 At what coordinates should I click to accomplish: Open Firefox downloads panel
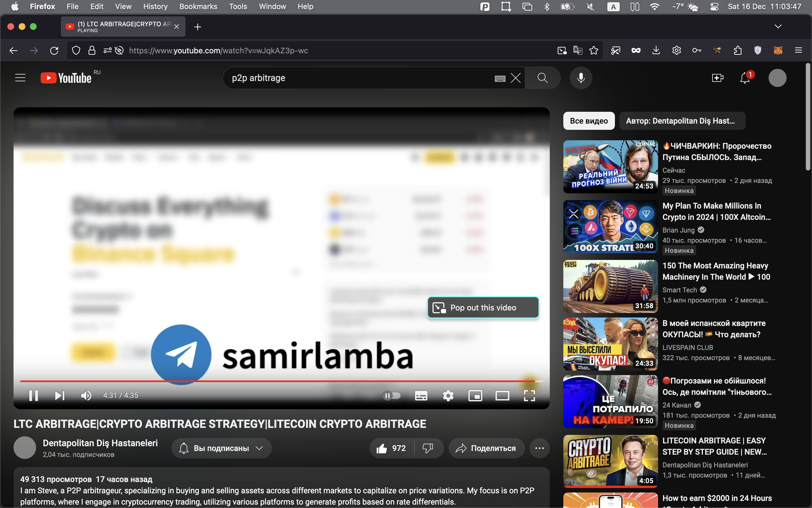656,51
